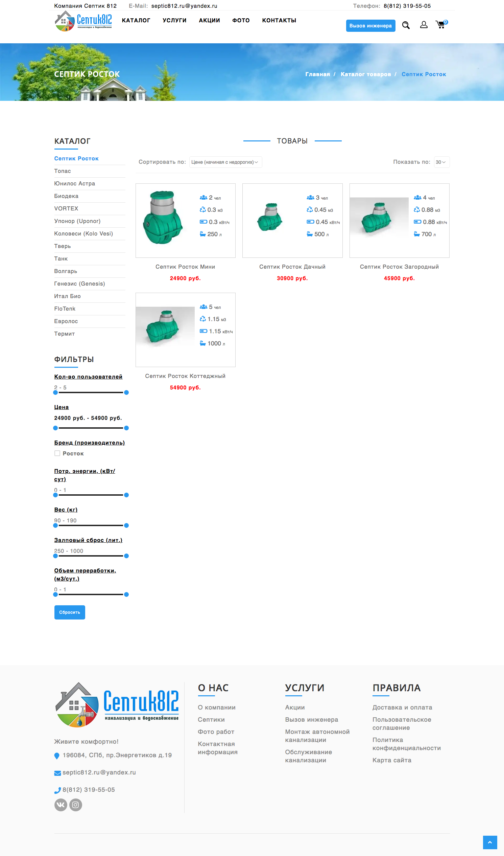Collapse the Залповый сброс filter heading
Image resolution: width=504 pixels, height=856 pixels.
[x=88, y=540]
